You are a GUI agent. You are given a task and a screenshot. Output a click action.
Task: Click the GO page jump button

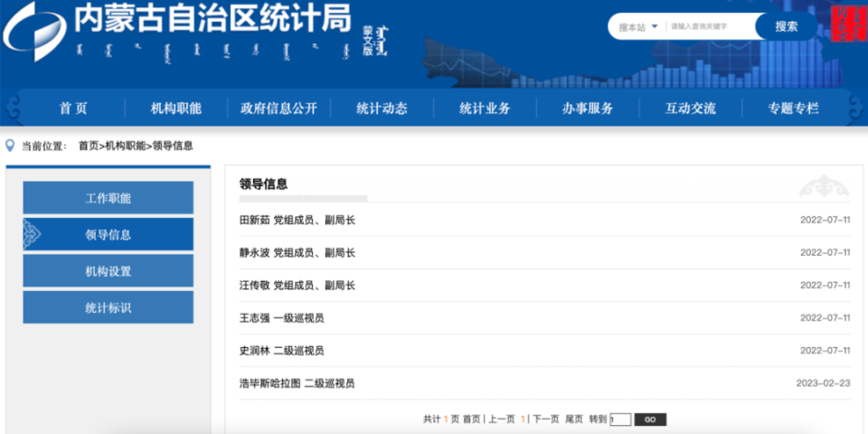tap(650, 420)
